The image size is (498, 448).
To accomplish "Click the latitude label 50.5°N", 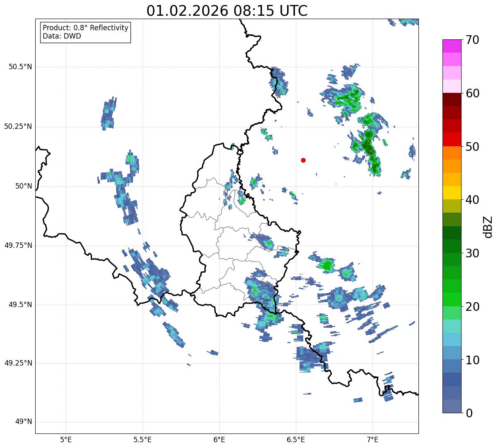I will point(20,67).
